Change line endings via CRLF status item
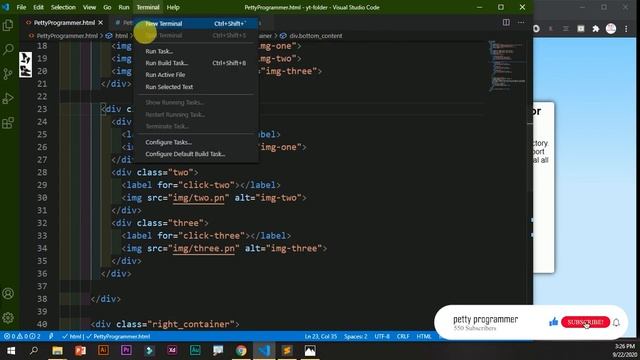Image resolution: width=640 pixels, height=360 pixels. (x=403, y=336)
